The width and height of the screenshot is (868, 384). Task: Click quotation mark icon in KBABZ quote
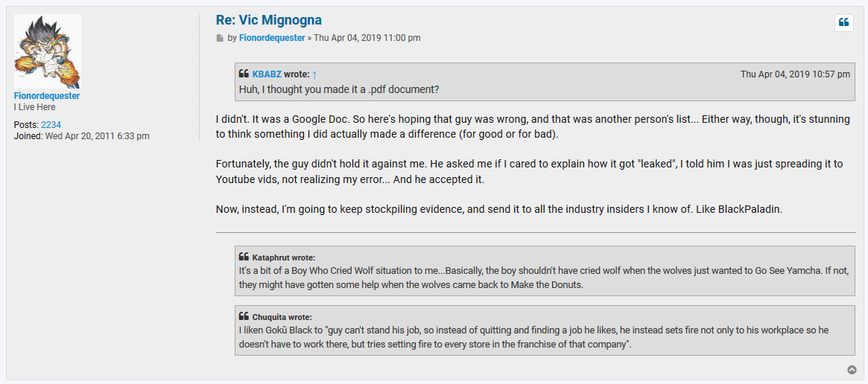[244, 74]
